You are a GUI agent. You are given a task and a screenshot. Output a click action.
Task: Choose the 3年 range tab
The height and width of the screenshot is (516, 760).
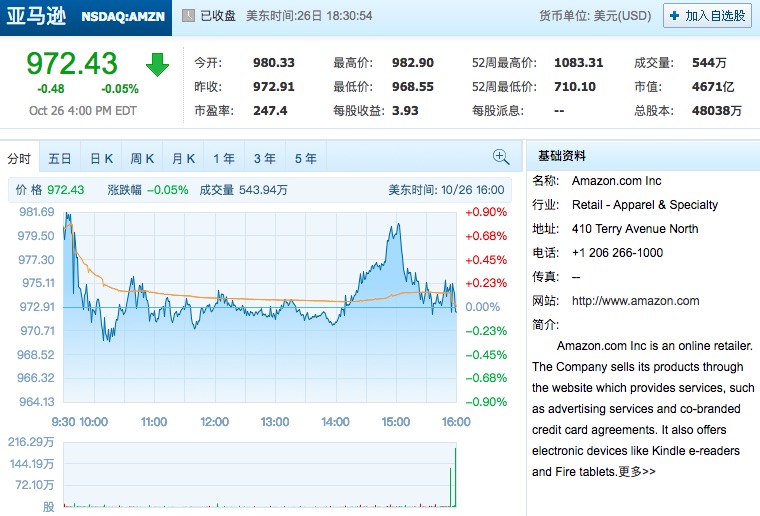pyautogui.click(x=264, y=159)
